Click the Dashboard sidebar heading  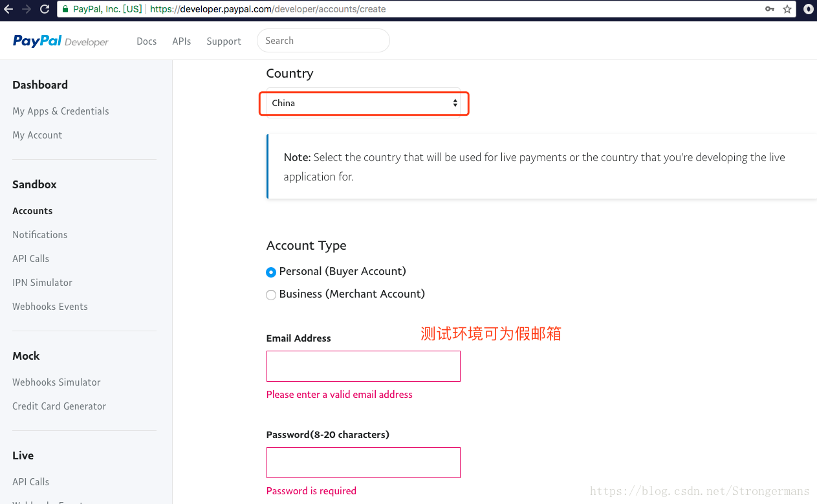(40, 85)
